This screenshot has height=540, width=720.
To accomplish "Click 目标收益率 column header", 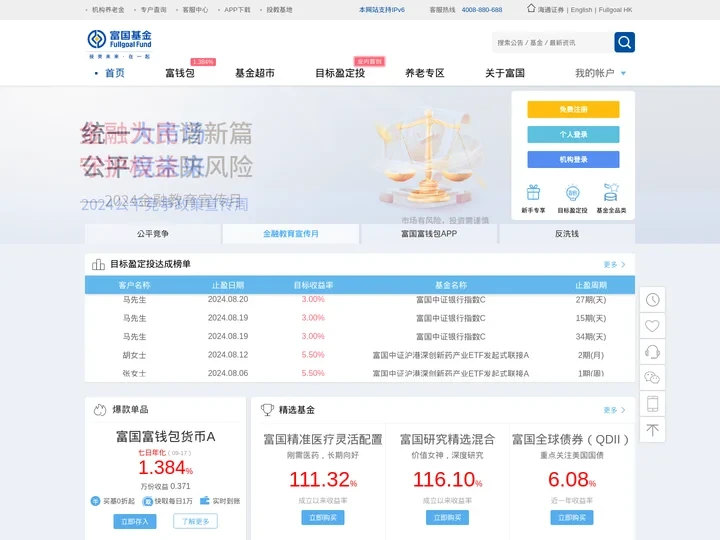I will tap(313, 285).
